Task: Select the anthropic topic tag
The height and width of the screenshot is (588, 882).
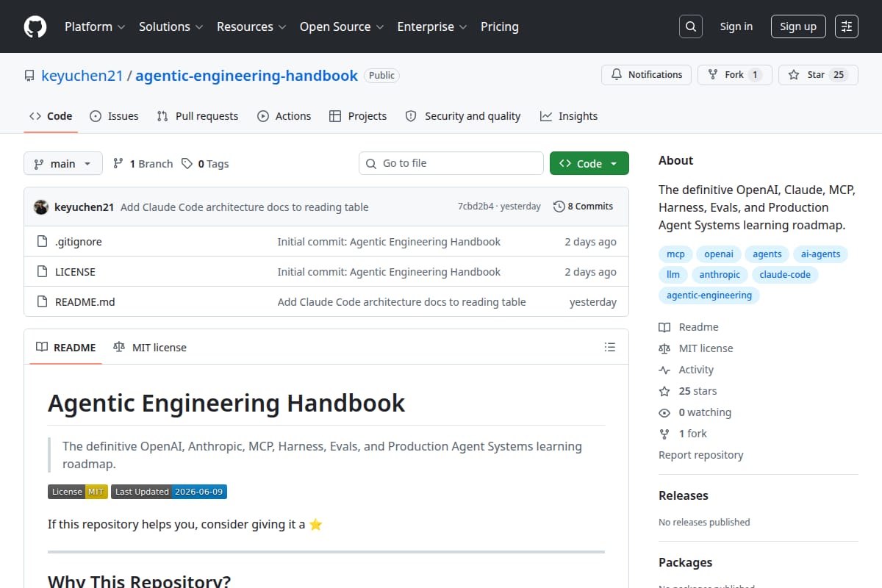Action: [720, 275]
